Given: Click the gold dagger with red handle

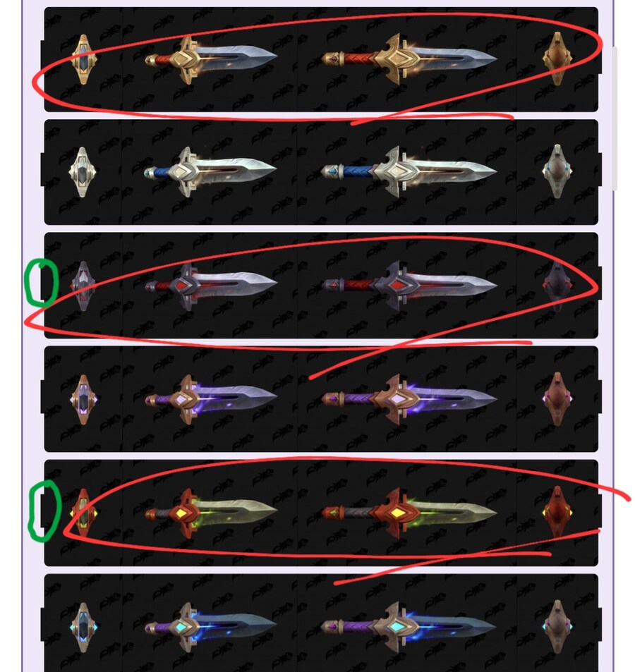Looking at the screenshot, I should [x=211, y=60].
